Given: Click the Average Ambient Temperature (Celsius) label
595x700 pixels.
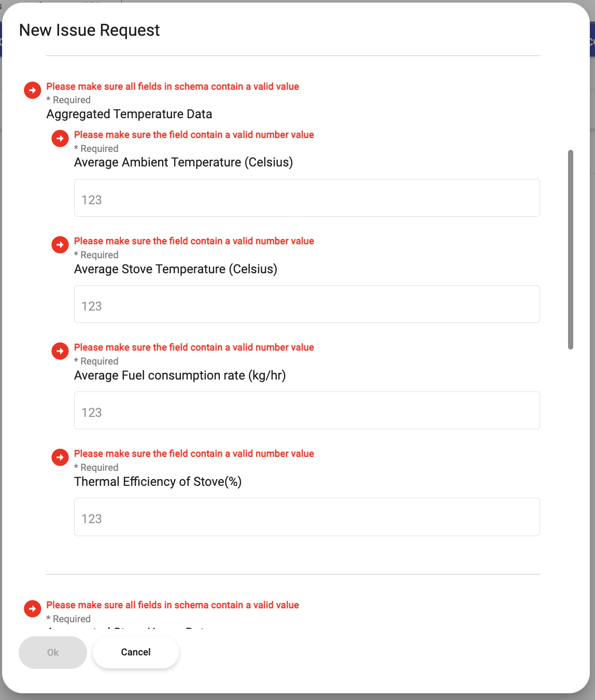Looking at the screenshot, I should point(183,162).
